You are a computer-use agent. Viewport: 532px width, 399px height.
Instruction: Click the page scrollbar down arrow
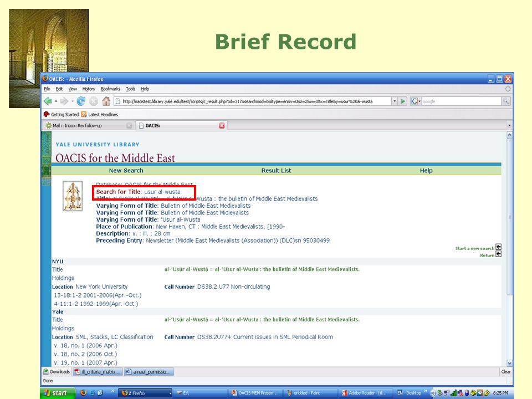(509, 363)
